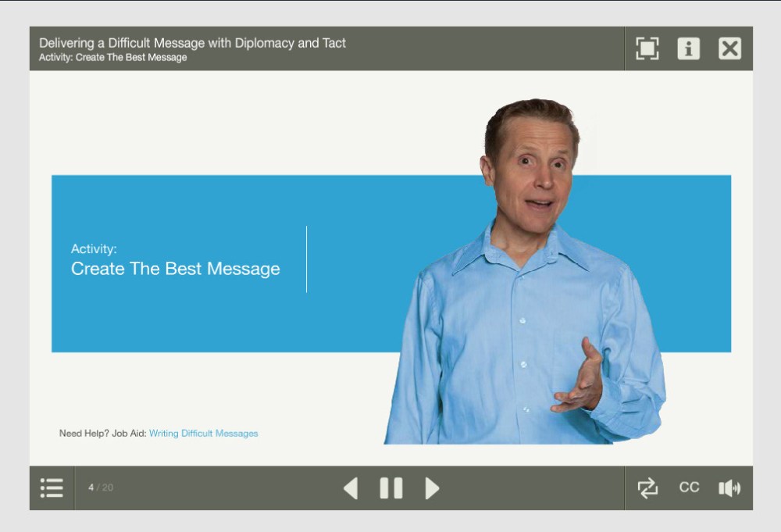Click the vertical divider line in the banner
The image size is (781, 532).
pyautogui.click(x=306, y=259)
